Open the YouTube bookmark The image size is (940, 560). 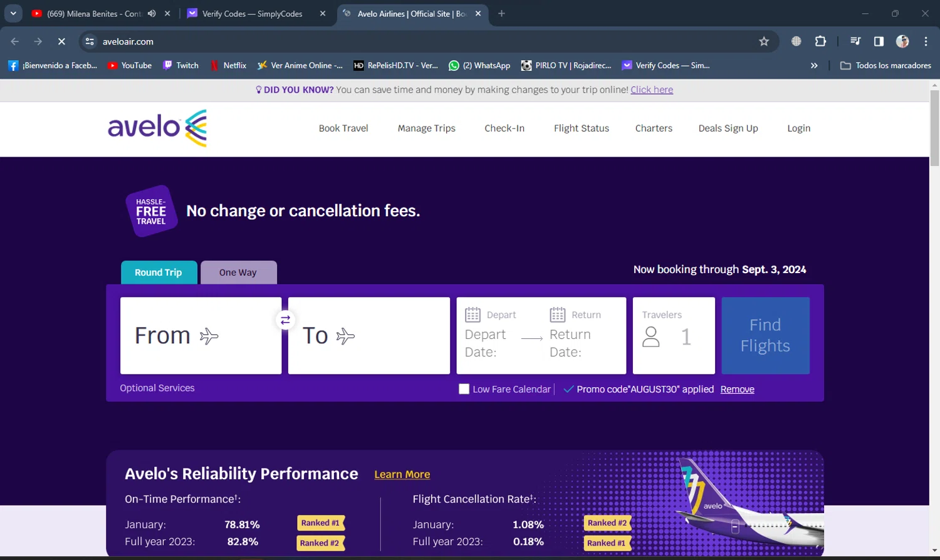(130, 65)
